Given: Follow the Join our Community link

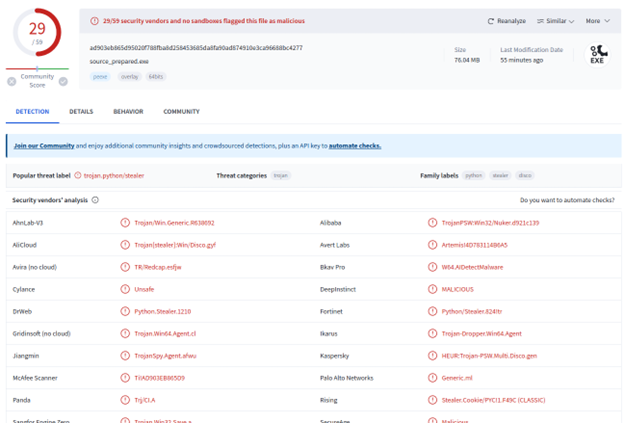Looking at the screenshot, I should 44,146.
